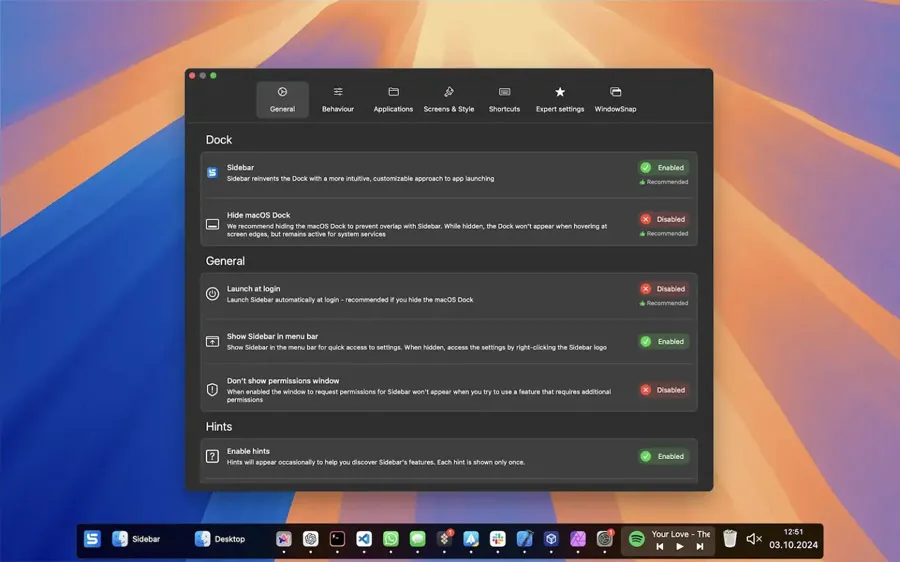
Task: Open Slack from the dock
Action: [498, 539]
